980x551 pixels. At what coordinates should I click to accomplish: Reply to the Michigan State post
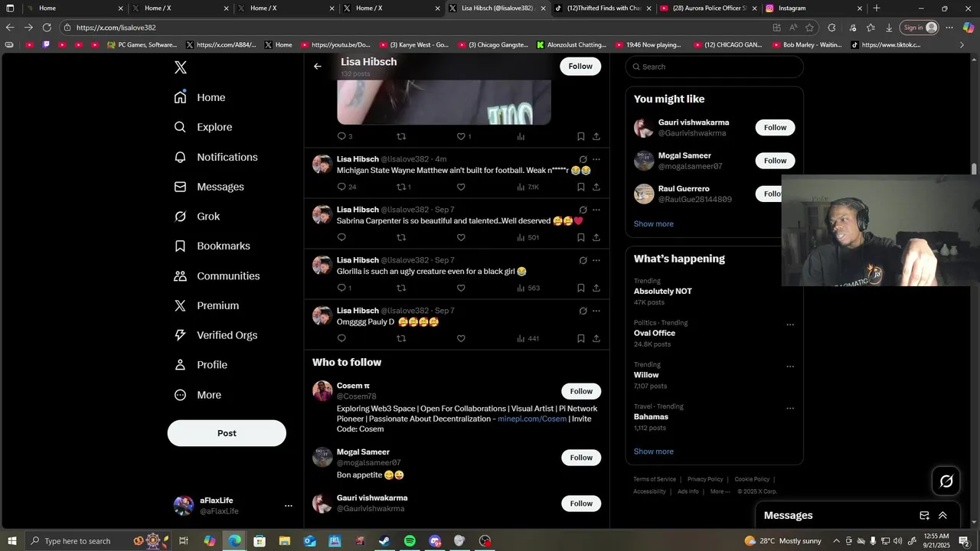[341, 187]
